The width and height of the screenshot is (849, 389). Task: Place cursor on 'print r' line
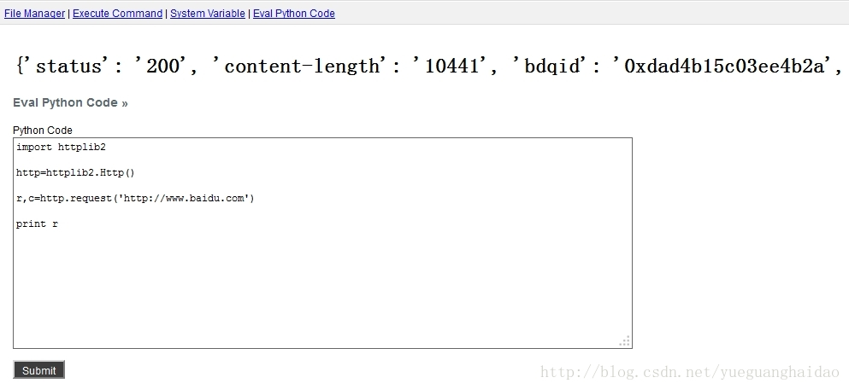pos(37,224)
